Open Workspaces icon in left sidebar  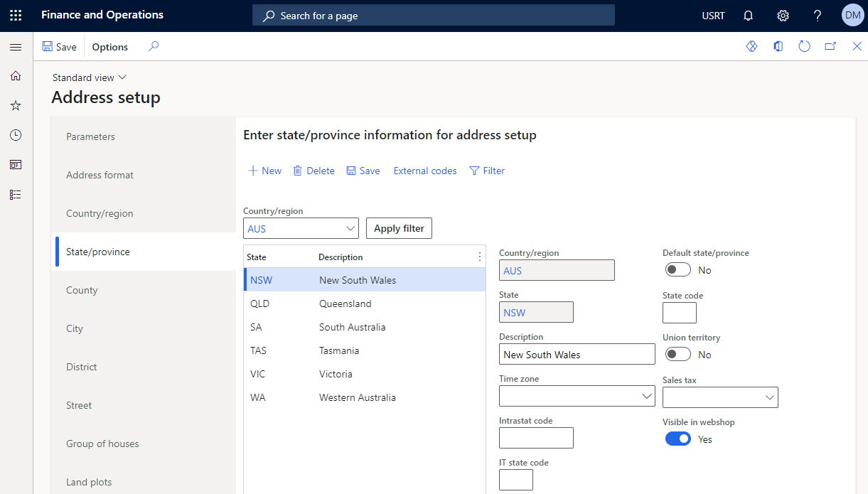[x=16, y=165]
